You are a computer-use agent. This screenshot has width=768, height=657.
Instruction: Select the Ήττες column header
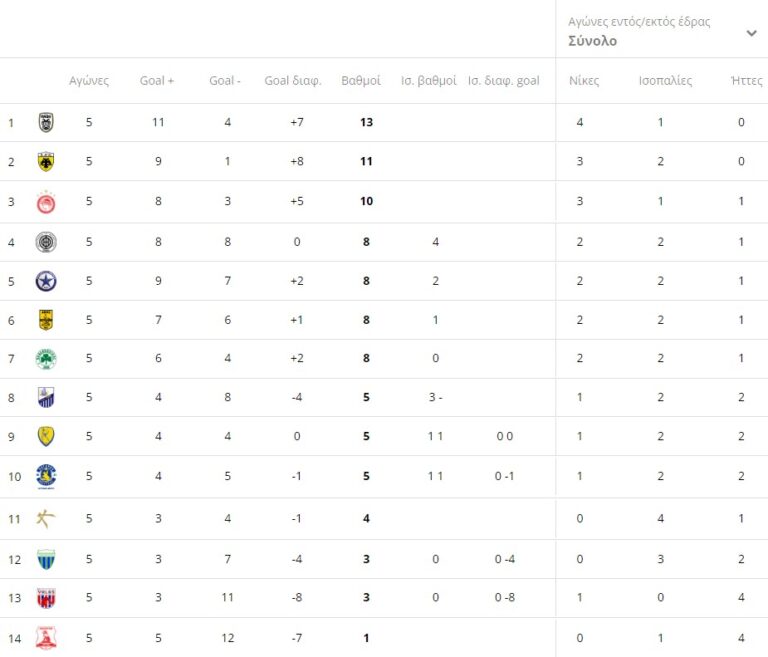pos(747,81)
